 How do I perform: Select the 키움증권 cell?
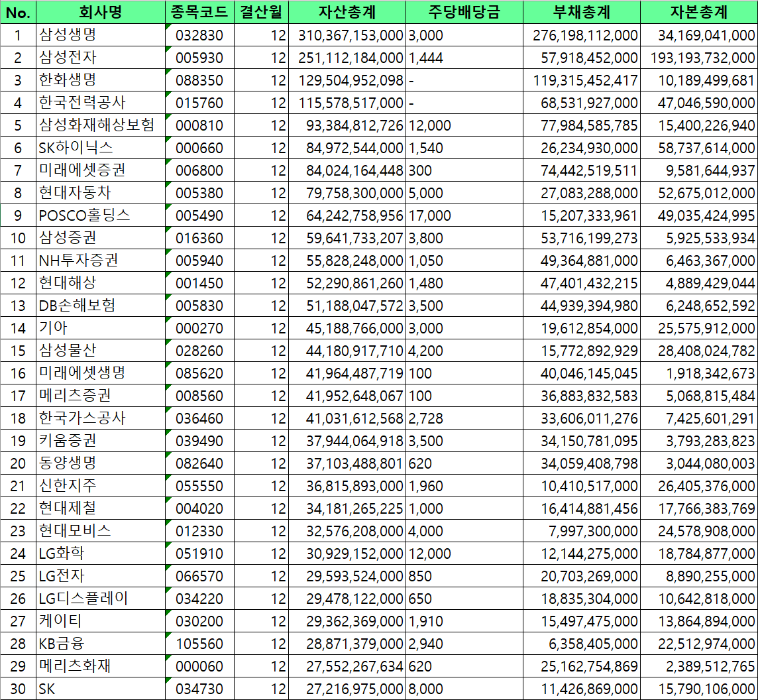coord(101,441)
